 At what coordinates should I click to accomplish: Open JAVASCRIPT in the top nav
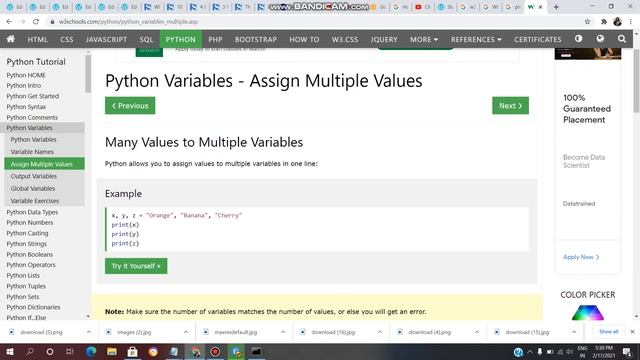pos(106,39)
